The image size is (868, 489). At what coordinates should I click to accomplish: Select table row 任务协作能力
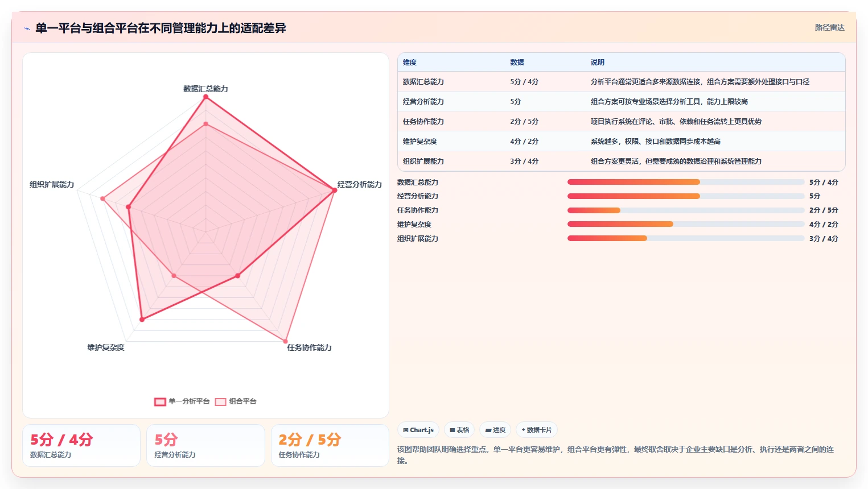tap(621, 122)
